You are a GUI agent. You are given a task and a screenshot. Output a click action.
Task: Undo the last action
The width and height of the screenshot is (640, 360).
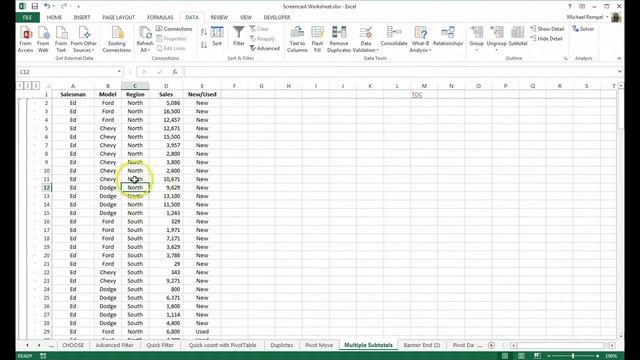47,6
